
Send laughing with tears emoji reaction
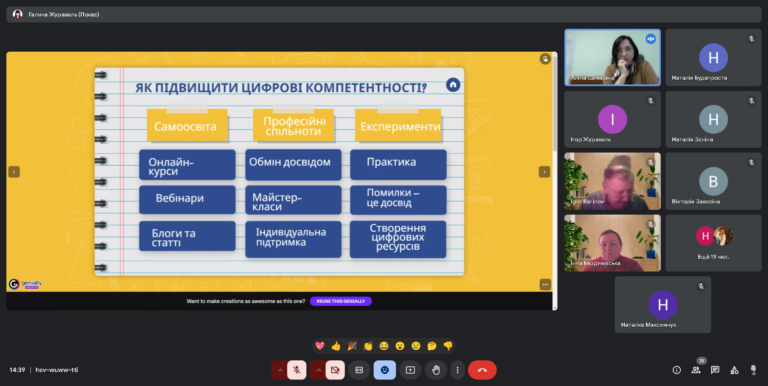[384, 346]
